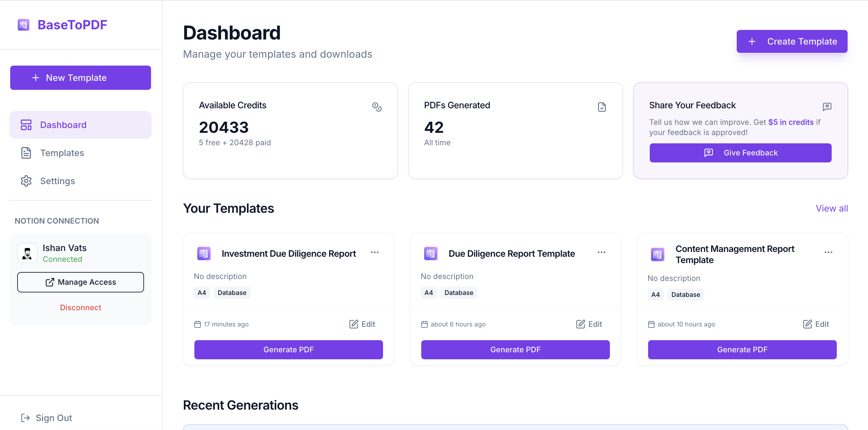Click the $5 in credits text
The height and width of the screenshot is (430, 868).
[791, 122]
